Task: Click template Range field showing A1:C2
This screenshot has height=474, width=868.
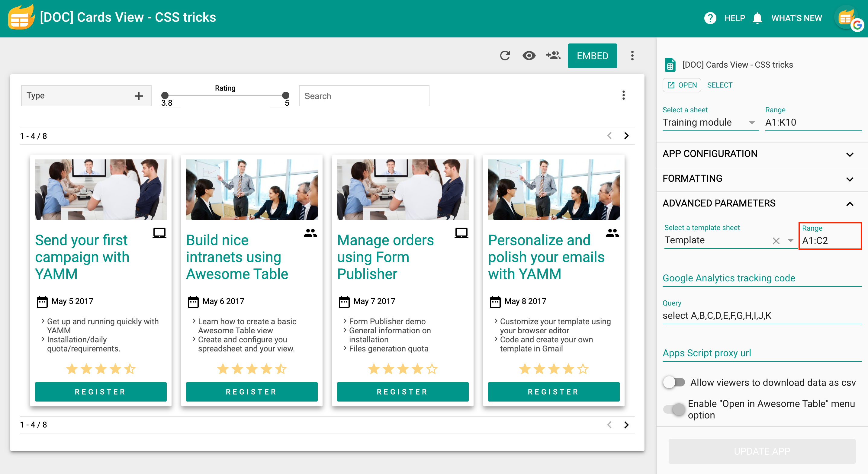Action: 830,241
